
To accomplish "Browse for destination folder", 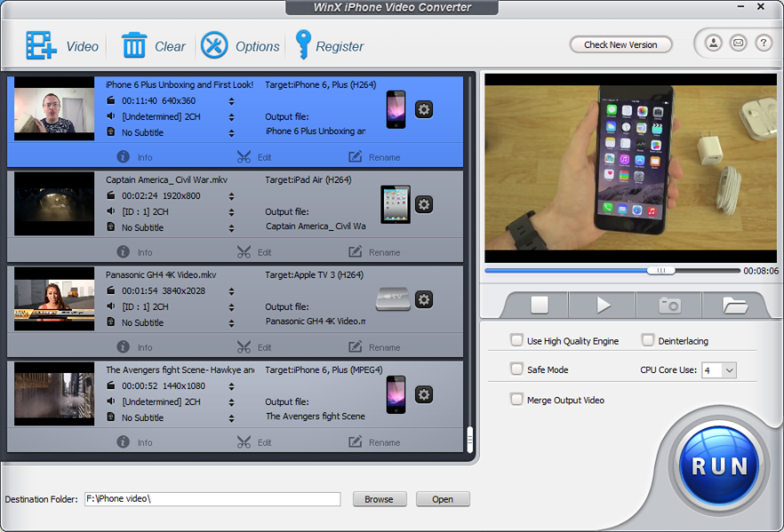I will 379,499.
